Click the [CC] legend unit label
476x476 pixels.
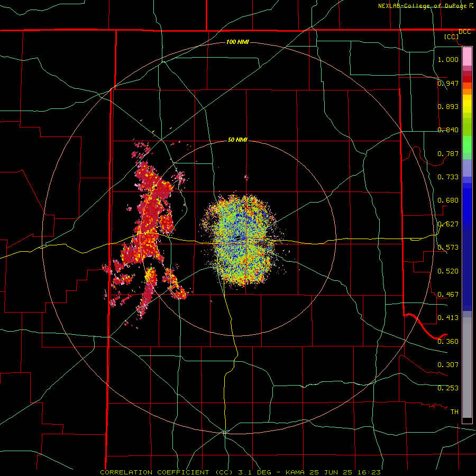(x=451, y=36)
